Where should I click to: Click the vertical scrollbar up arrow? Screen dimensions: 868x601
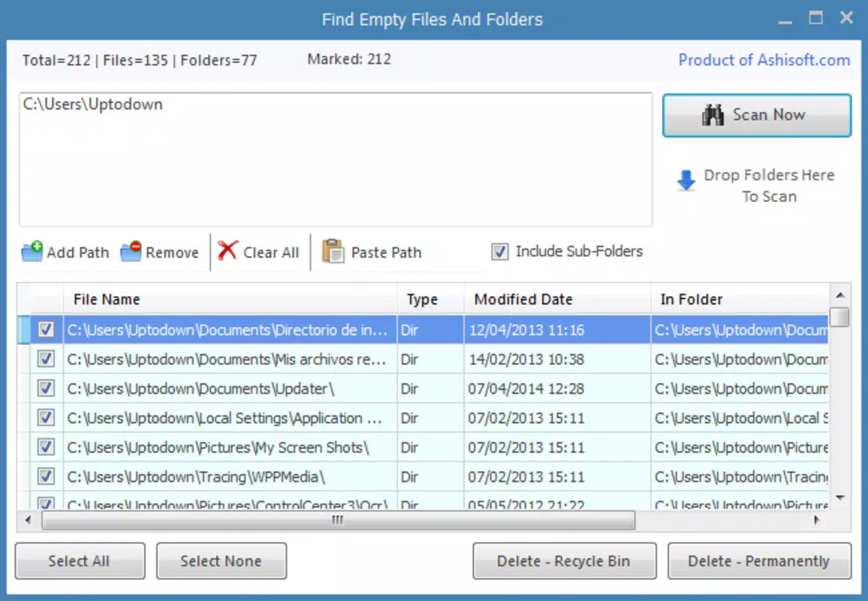839,295
